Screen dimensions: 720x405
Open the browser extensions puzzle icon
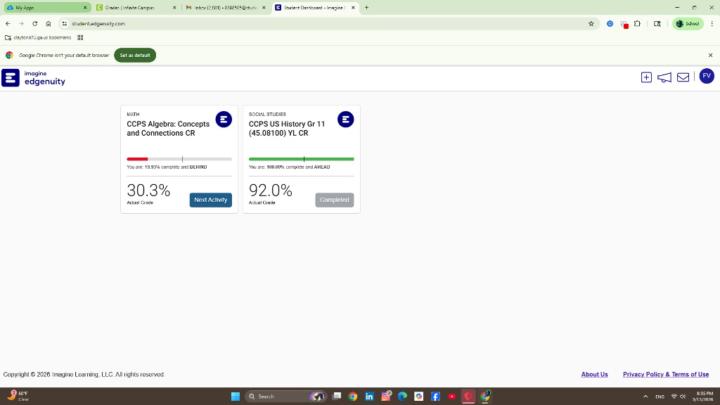click(x=637, y=24)
